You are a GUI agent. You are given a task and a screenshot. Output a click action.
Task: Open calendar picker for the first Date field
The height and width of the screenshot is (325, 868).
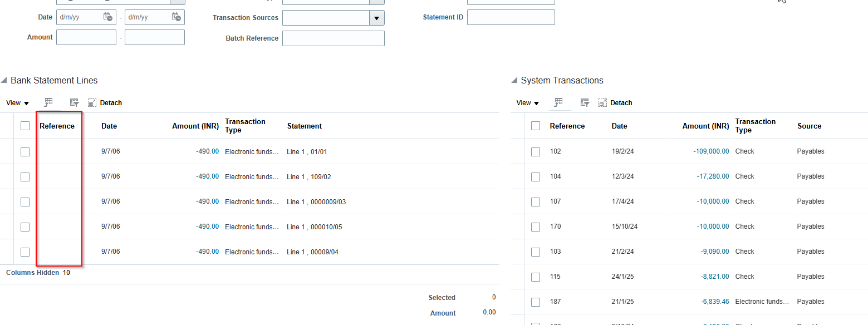(x=108, y=17)
